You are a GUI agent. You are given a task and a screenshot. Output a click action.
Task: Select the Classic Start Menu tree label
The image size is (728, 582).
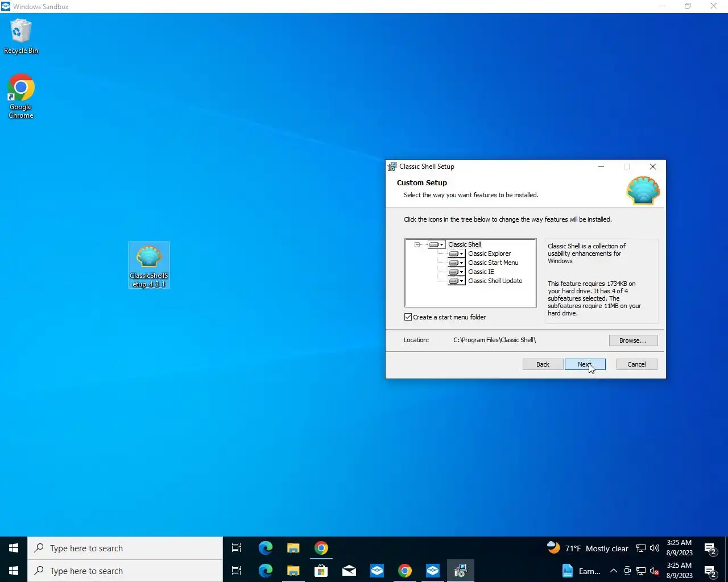(493, 263)
